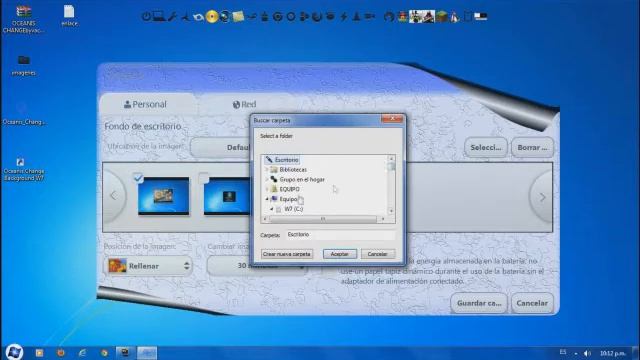Select the imagenes folder on desktop

click(x=24, y=66)
